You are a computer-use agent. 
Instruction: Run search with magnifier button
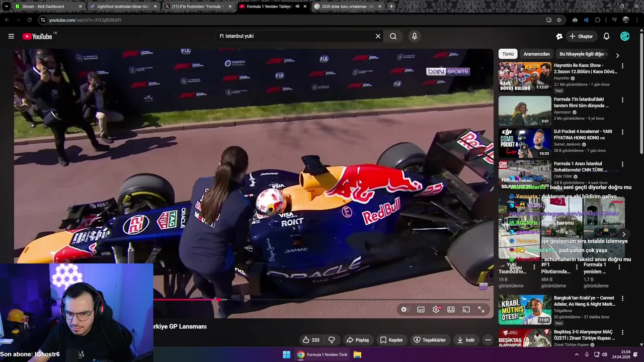[393, 36]
